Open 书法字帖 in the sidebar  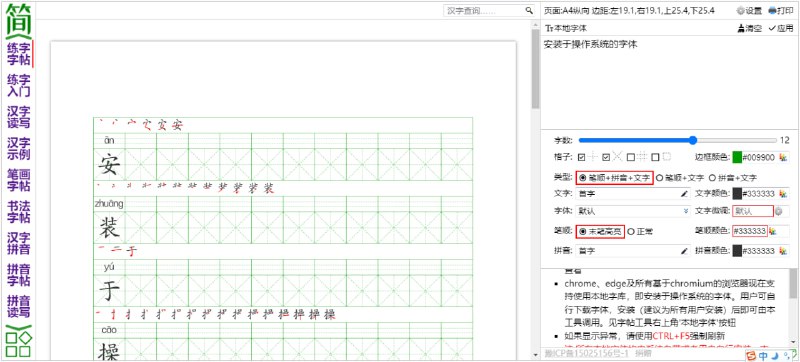click(x=19, y=212)
